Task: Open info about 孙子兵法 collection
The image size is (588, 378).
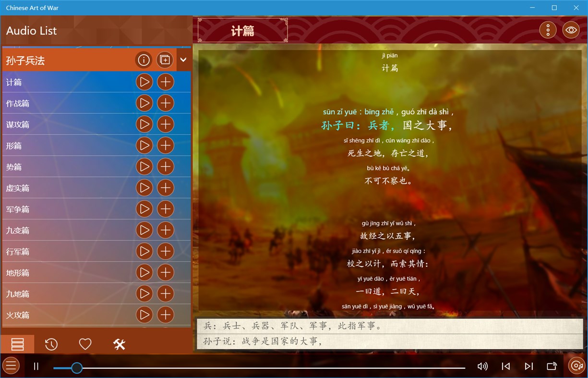Action: tap(144, 60)
